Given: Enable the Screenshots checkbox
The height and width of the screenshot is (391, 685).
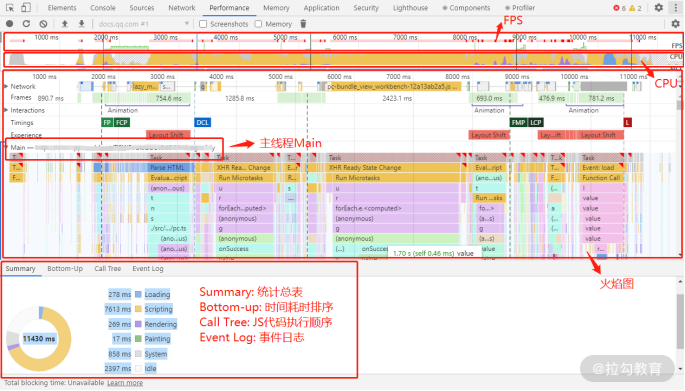Looking at the screenshot, I should pyautogui.click(x=203, y=24).
